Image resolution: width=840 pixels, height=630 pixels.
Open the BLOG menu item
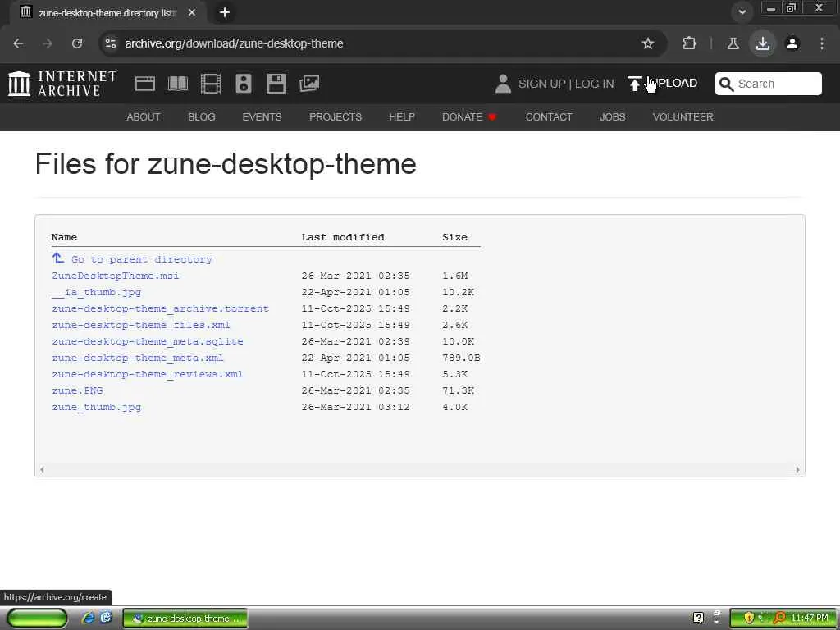tap(202, 116)
